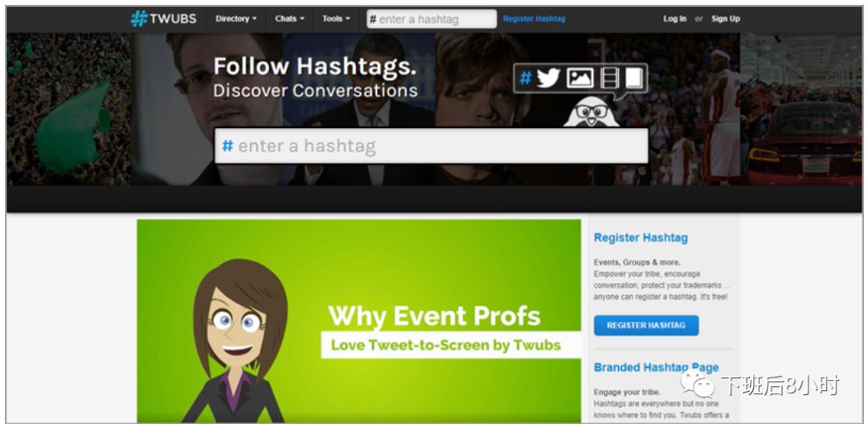Expand the Chats dropdown menu

[x=289, y=19]
